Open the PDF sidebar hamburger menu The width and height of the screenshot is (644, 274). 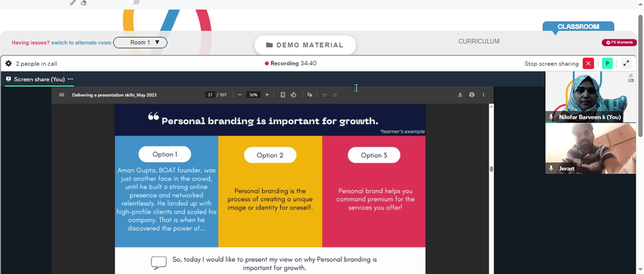tap(62, 95)
